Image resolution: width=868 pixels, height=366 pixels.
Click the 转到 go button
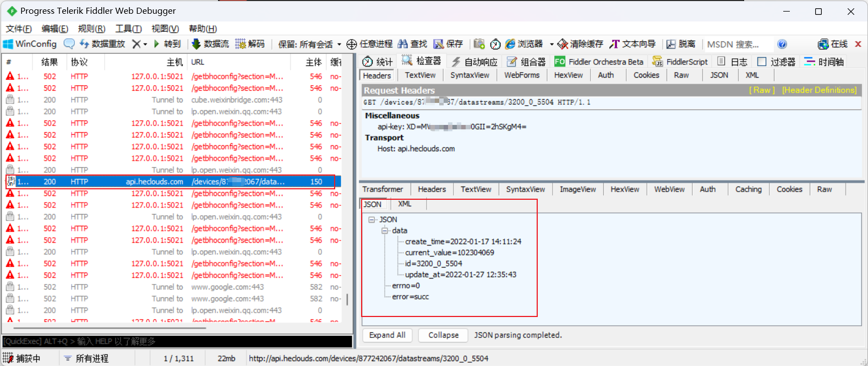pyautogui.click(x=167, y=44)
